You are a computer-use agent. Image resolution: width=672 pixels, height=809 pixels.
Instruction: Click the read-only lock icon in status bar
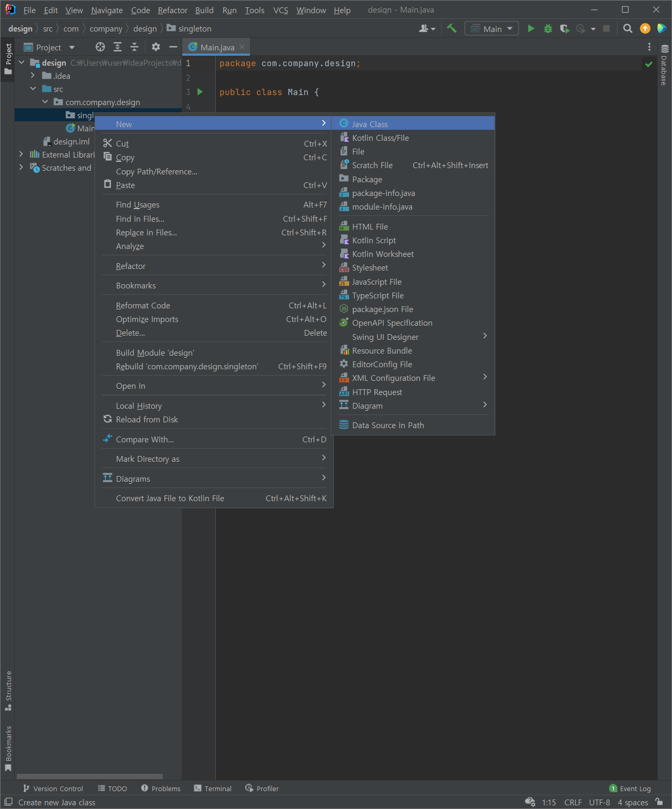[659, 802]
